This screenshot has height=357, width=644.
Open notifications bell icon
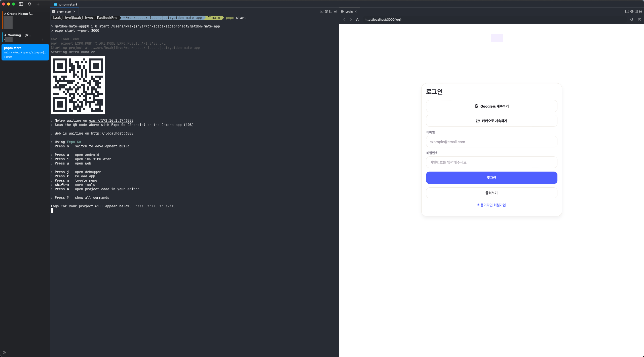tap(29, 4)
